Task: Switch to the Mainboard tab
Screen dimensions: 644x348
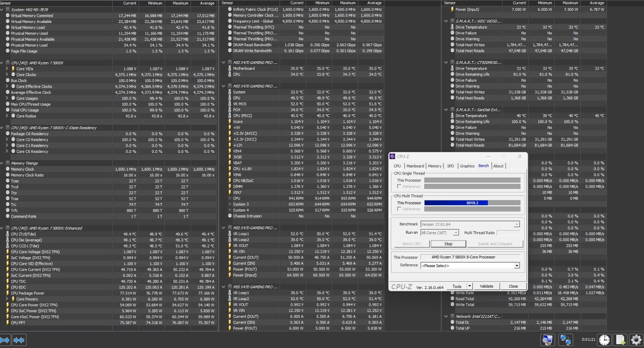Action: (x=415, y=166)
